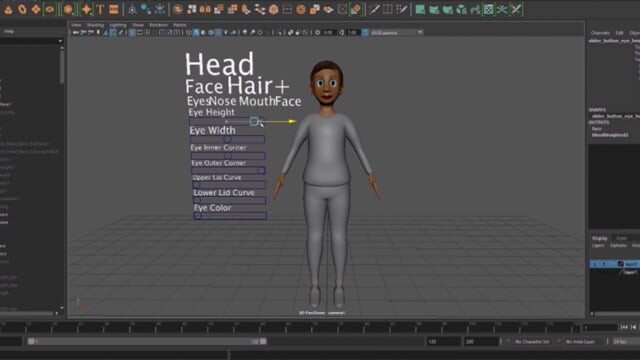Click the Hair text control in viewport
Image resolution: width=640 pixels, height=360 pixels.
click(x=250, y=85)
